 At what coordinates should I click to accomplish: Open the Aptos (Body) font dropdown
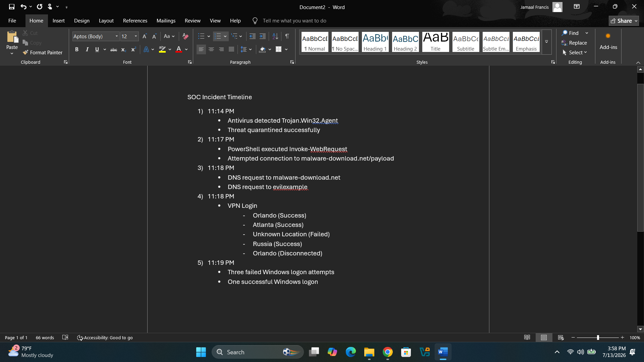tap(96, 36)
